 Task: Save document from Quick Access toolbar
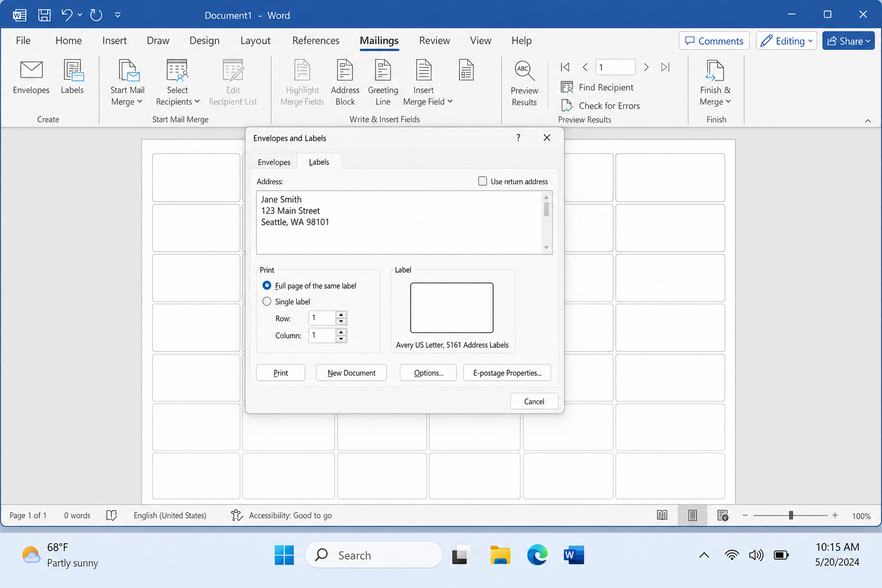point(44,15)
